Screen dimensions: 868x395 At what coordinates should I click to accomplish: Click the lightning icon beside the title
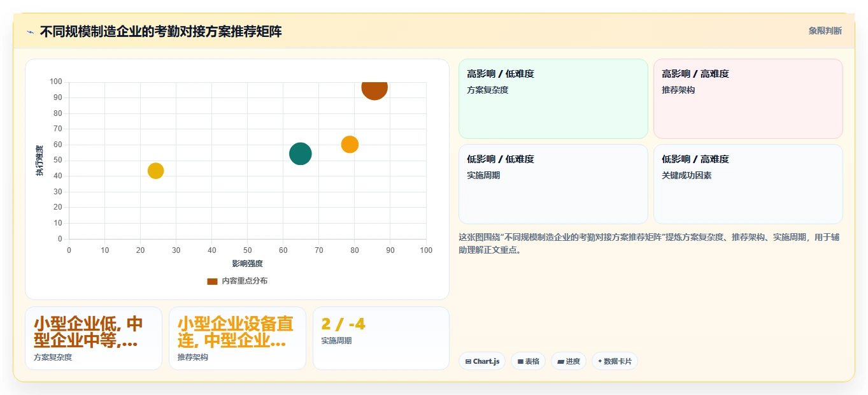pyautogui.click(x=30, y=32)
